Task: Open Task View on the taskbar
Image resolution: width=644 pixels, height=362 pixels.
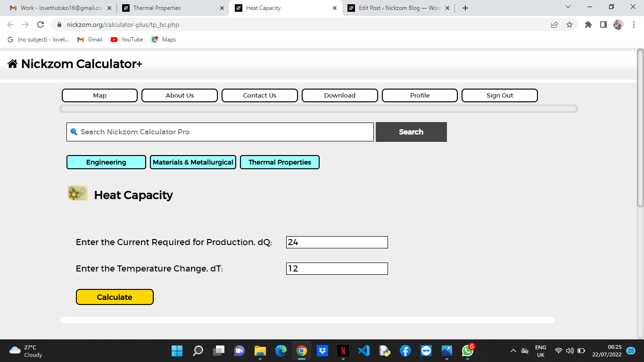Action: coord(219,351)
